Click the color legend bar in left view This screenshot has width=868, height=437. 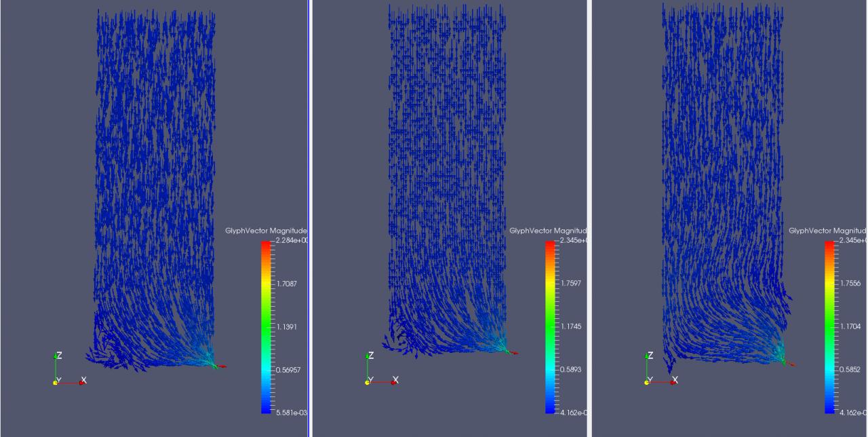pos(266,327)
